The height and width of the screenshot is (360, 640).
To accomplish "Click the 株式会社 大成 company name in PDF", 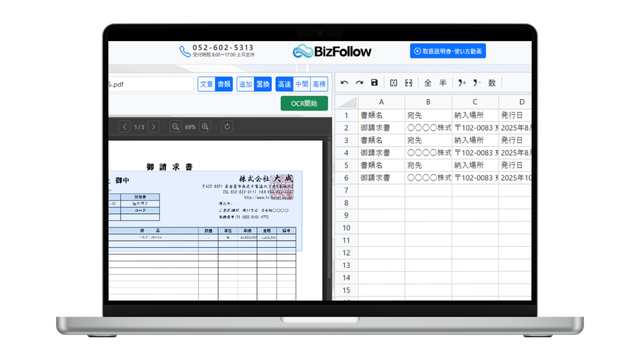I will click(x=266, y=178).
